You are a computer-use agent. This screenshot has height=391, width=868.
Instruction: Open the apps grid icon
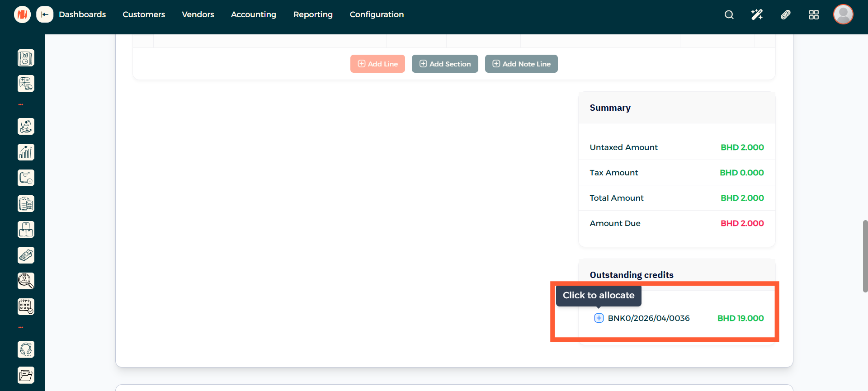tap(813, 15)
